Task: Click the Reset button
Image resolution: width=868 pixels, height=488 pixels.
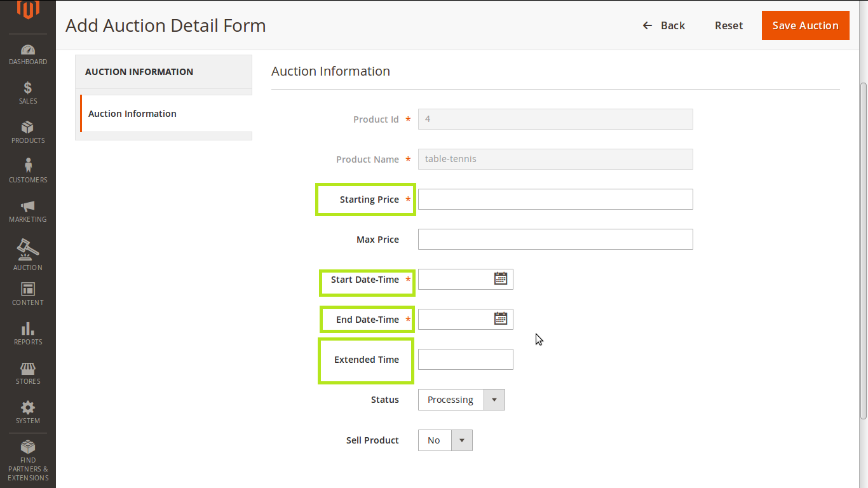Action: tap(729, 25)
